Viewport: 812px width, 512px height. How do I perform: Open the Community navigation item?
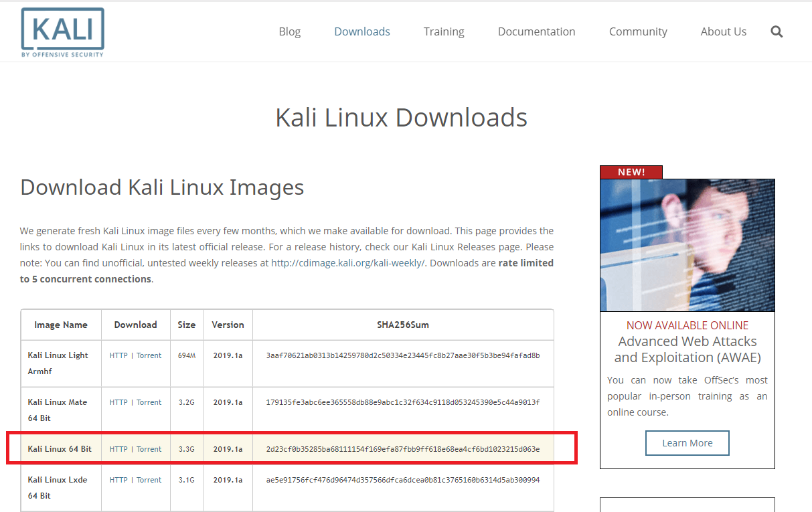[638, 31]
